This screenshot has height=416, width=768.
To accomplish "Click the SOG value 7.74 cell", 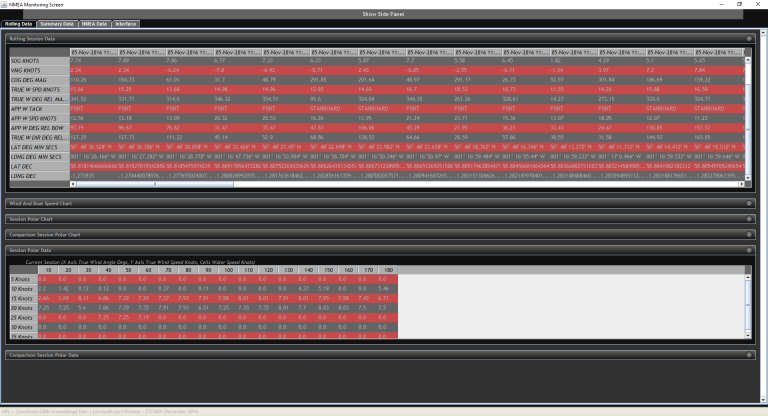I will click(94, 61).
